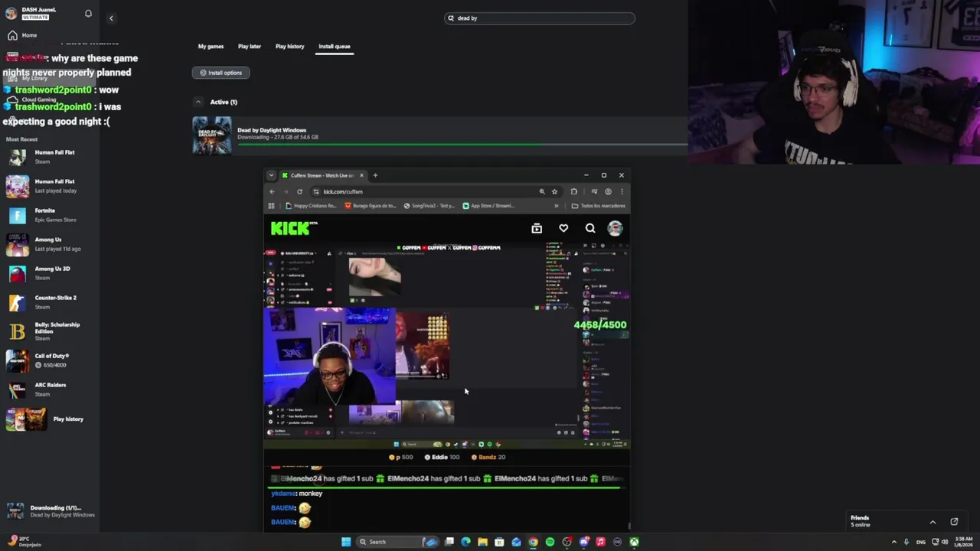The height and width of the screenshot is (551, 980).
Task: Open Kick following heart icon
Action: coord(563,228)
